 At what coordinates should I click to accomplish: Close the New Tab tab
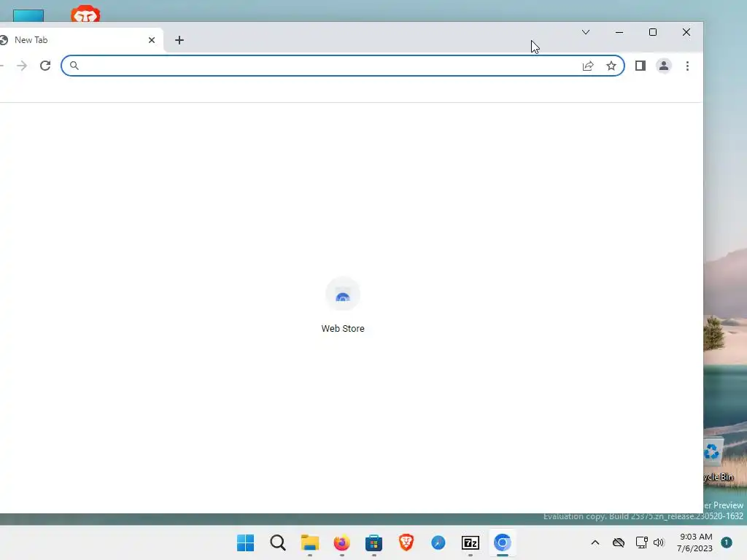coord(152,40)
